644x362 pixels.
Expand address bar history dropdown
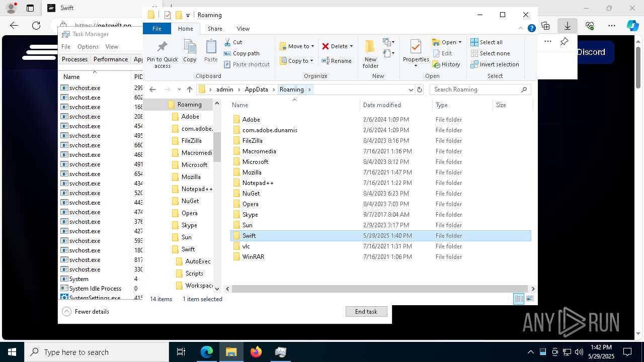coord(411,89)
